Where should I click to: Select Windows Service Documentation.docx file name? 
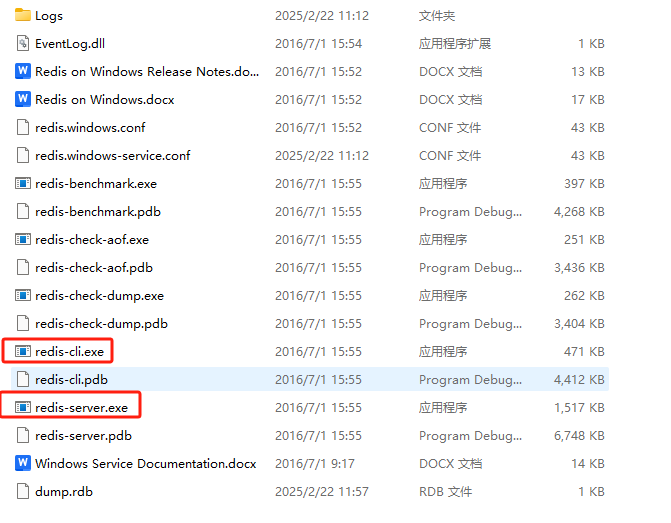point(145,464)
